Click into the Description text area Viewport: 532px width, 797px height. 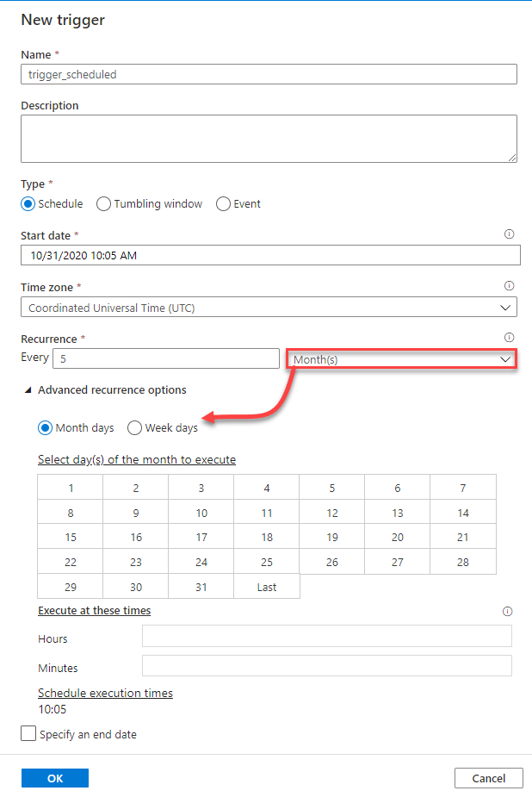tap(269, 139)
